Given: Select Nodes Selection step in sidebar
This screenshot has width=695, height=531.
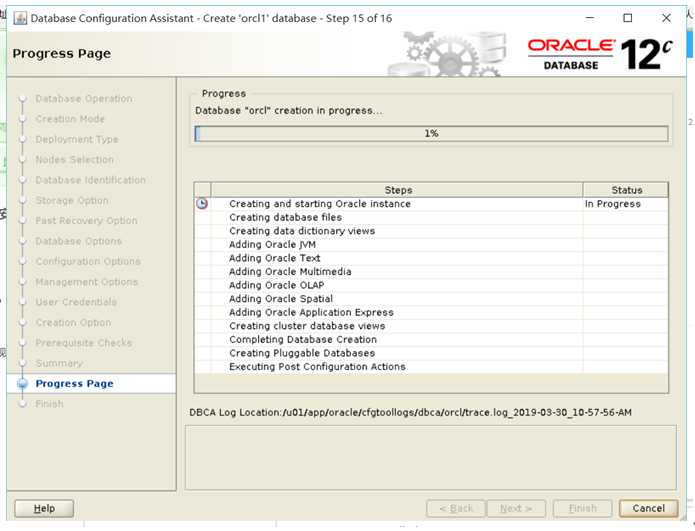Looking at the screenshot, I should click(x=74, y=160).
